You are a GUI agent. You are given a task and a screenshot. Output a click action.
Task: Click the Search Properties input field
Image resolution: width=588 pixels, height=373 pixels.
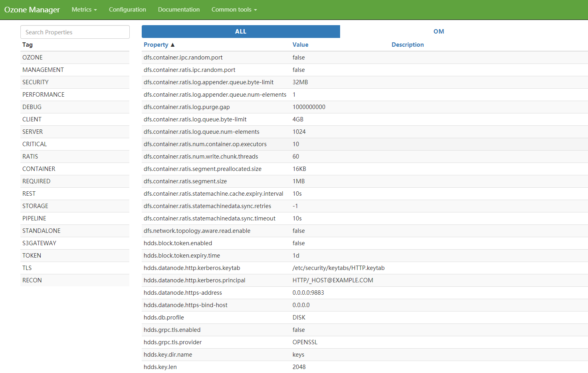[75, 32]
